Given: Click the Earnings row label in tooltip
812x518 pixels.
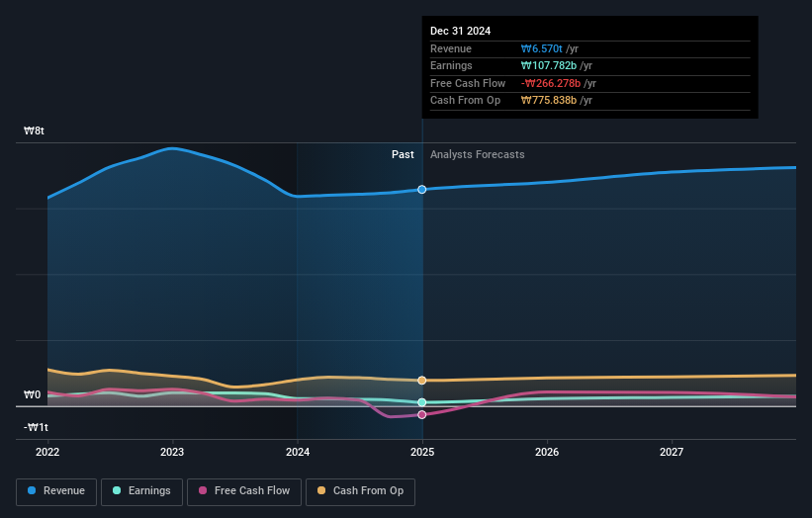Looking at the screenshot, I should (x=451, y=65).
